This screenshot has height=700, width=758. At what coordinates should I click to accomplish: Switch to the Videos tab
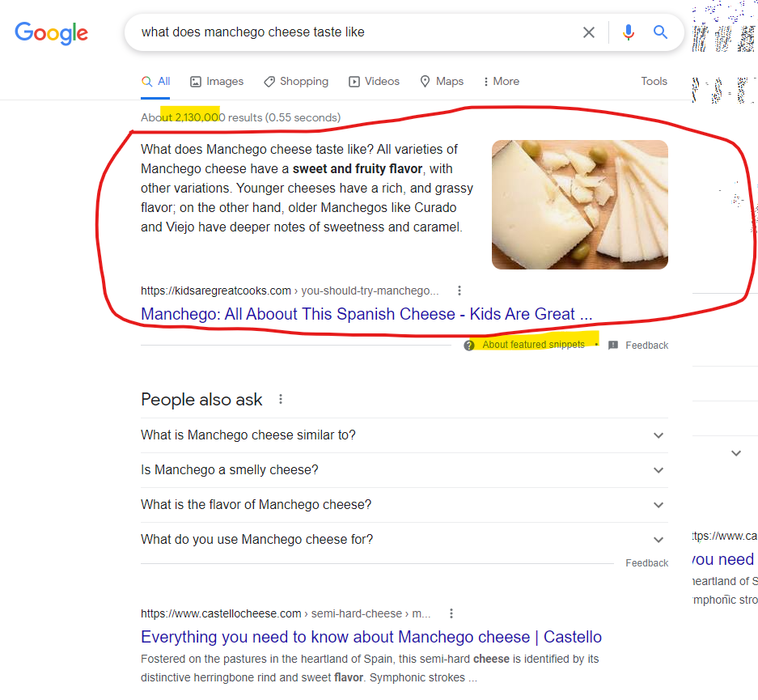(375, 81)
